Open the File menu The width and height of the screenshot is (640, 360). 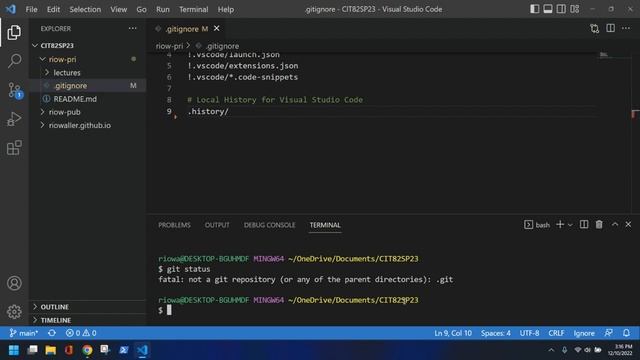click(x=31, y=9)
